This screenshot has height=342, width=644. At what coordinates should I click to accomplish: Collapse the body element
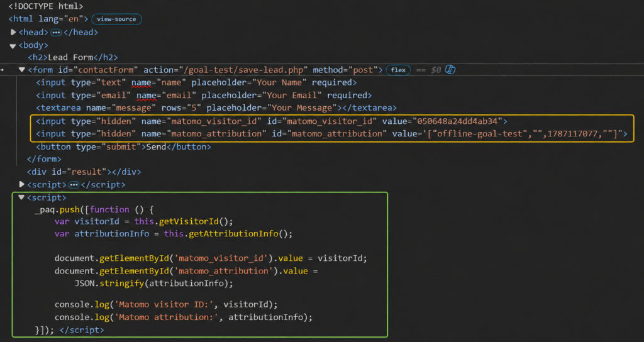[13, 45]
